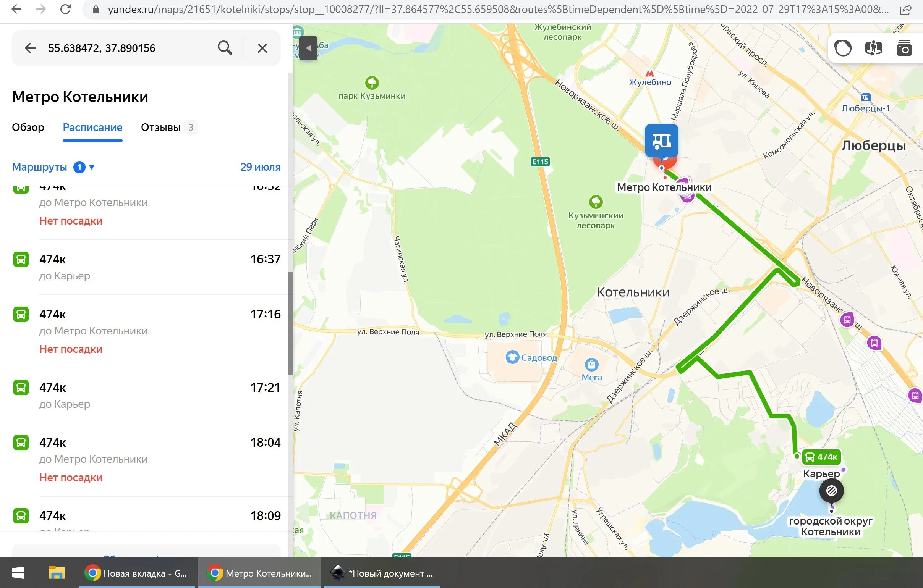This screenshot has height=588, width=923.
Task: Toggle traffic layer icon on map
Action: (843, 48)
